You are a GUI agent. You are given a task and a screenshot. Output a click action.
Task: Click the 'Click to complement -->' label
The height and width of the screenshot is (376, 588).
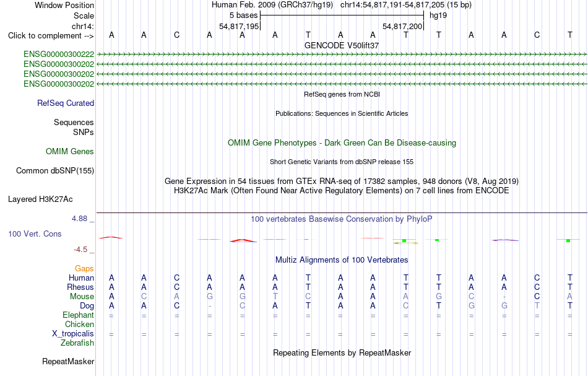[51, 36]
